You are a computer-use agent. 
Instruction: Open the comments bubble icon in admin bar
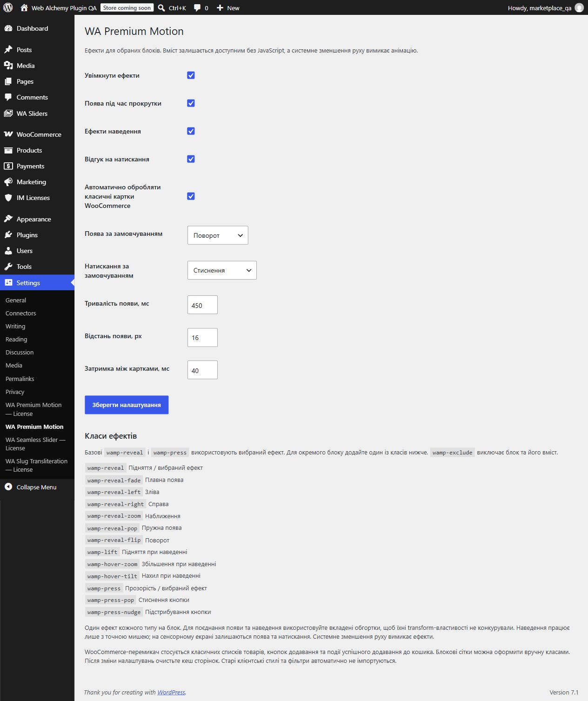(x=197, y=8)
